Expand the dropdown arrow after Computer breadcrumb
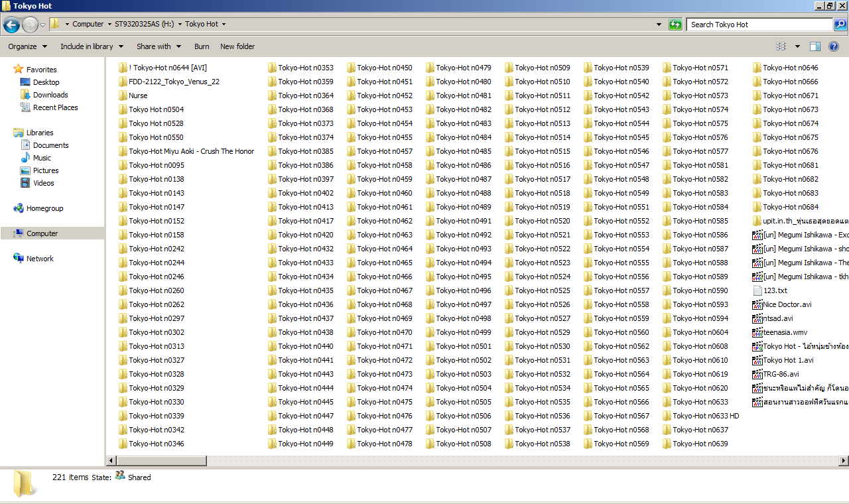This screenshot has height=504, width=849. point(109,25)
